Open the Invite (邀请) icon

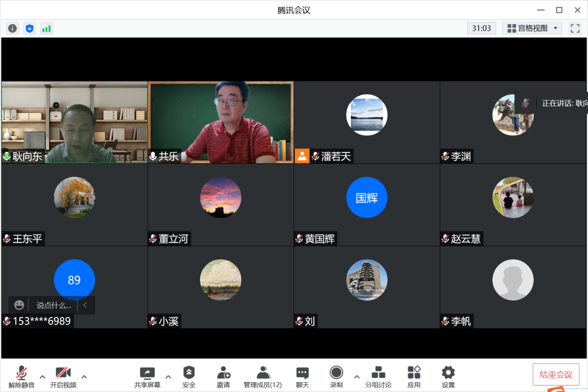pyautogui.click(x=223, y=377)
